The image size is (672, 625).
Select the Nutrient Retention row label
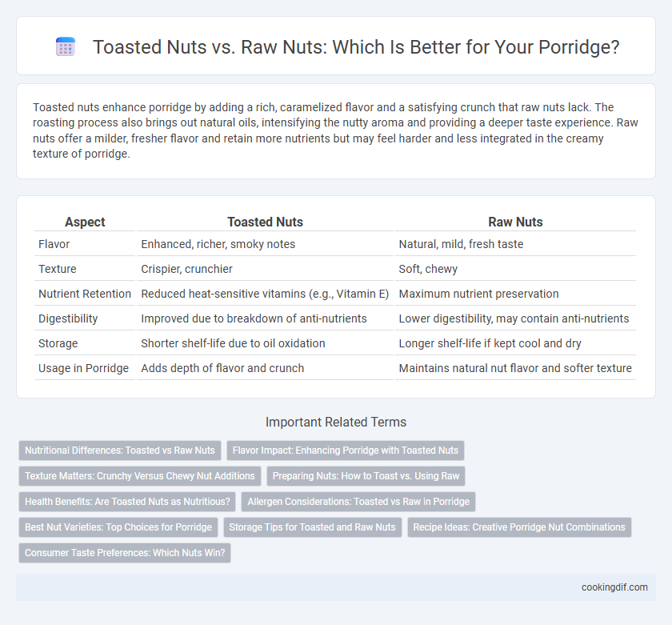(x=85, y=294)
